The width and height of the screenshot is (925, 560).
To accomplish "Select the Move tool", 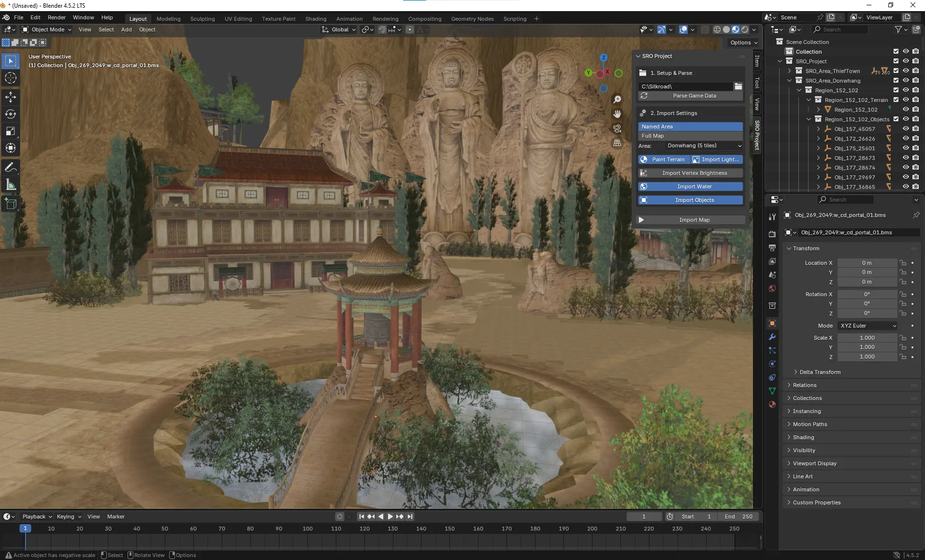I will 11,97.
